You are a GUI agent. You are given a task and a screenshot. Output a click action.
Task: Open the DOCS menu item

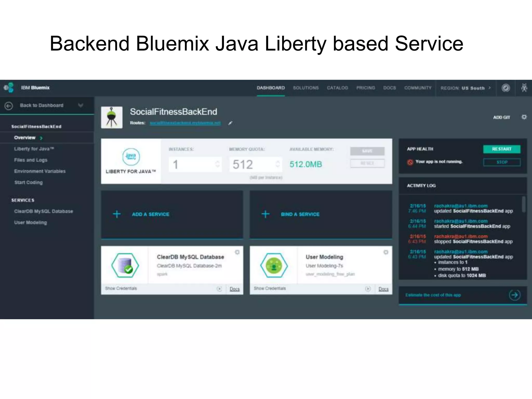[x=390, y=88]
